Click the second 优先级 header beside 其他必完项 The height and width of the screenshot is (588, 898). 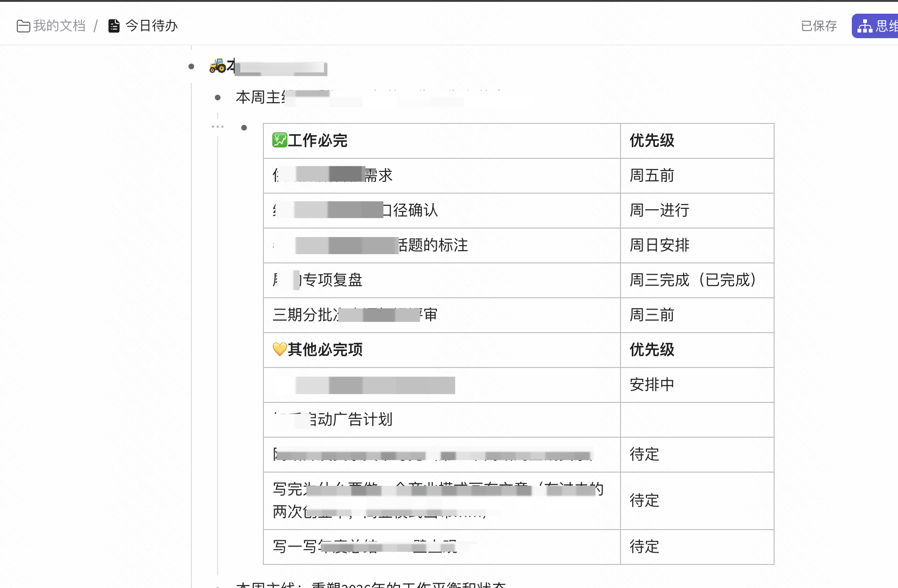tap(697, 350)
